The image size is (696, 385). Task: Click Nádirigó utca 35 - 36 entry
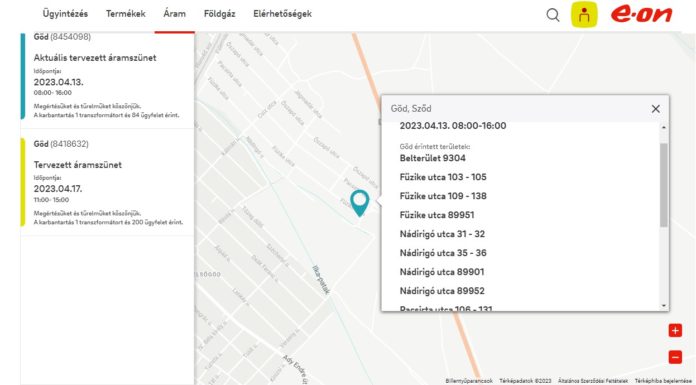(x=443, y=253)
